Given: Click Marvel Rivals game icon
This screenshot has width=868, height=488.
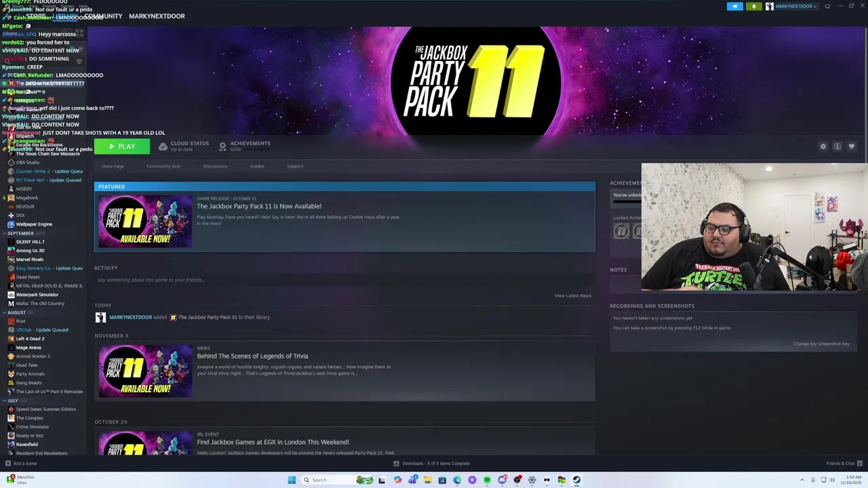Looking at the screenshot, I should [x=11, y=260].
